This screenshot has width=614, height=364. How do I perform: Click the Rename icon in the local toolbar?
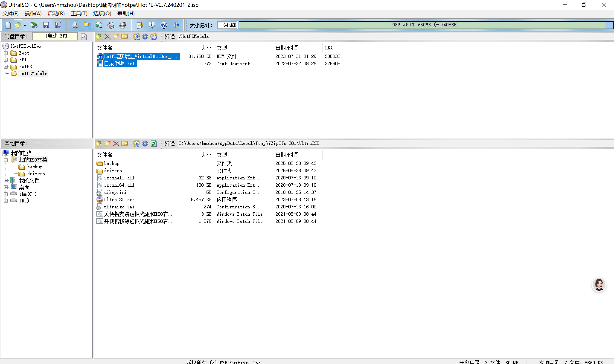click(x=125, y=143)
